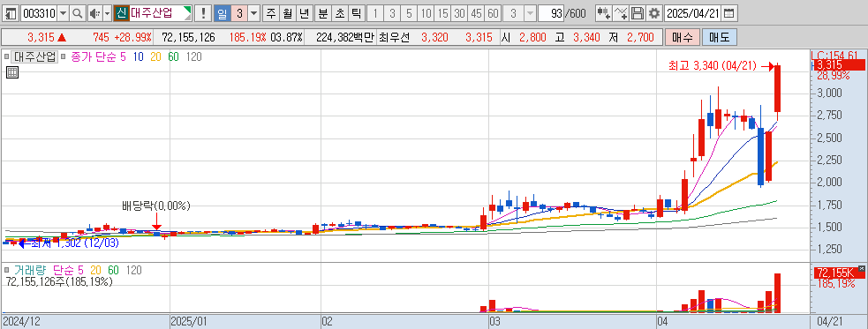Click the exclamation mark info button
The height and width of the screenshot is (329, 868).
[204, 13]
